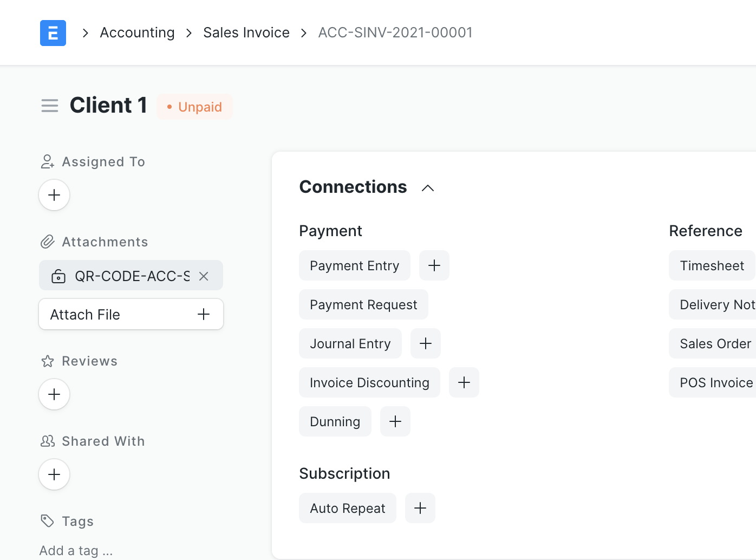Share the document using the Shared With plus button
Viewport: 756px width, 560px height.
(x=54, y=474)
